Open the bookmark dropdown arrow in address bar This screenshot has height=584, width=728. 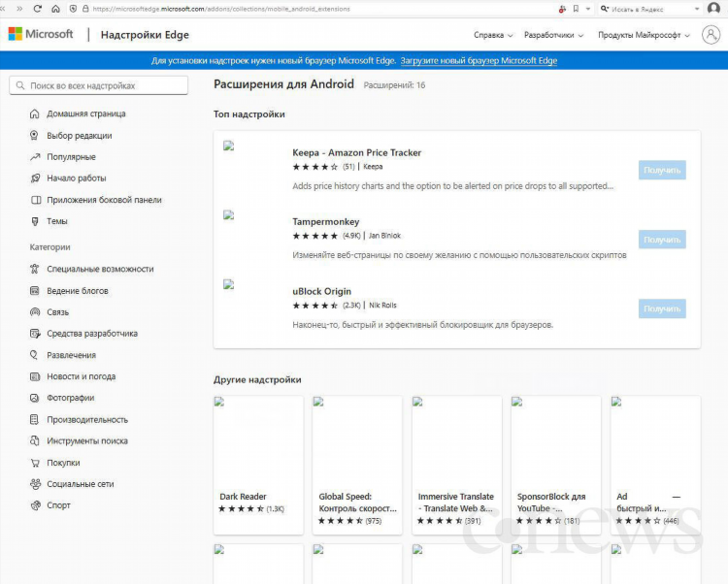click(x=588, y=9)
